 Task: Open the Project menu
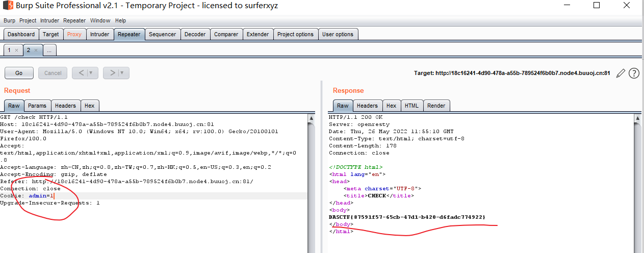pyautogui.click(x=28, y=20)
